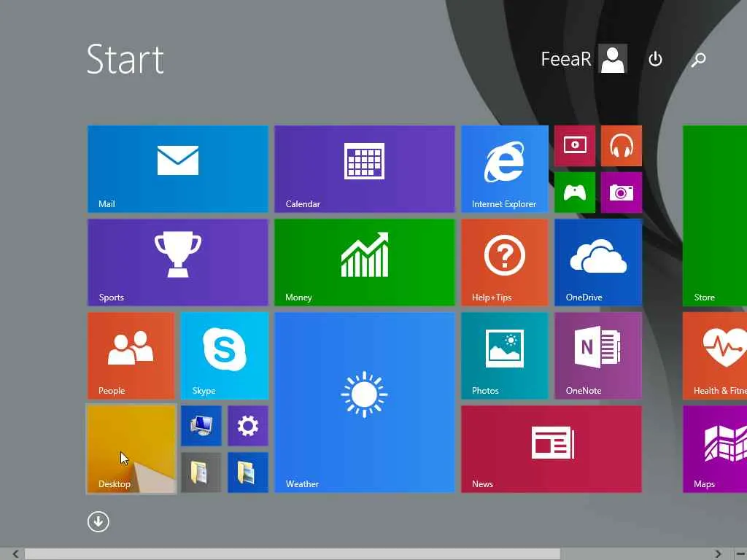747x560 pixels.
Task: Open the Maps tile
Action: click(x=715, y=449)
